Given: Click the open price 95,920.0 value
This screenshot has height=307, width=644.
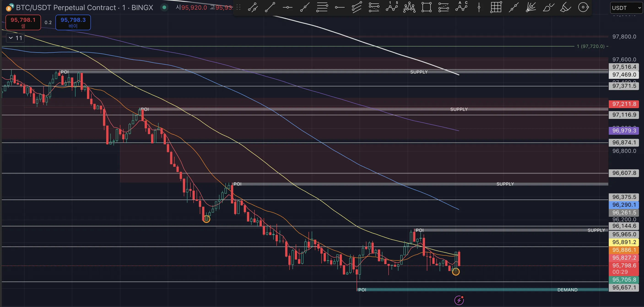Looking at the screenshot, I should (194, 8).
